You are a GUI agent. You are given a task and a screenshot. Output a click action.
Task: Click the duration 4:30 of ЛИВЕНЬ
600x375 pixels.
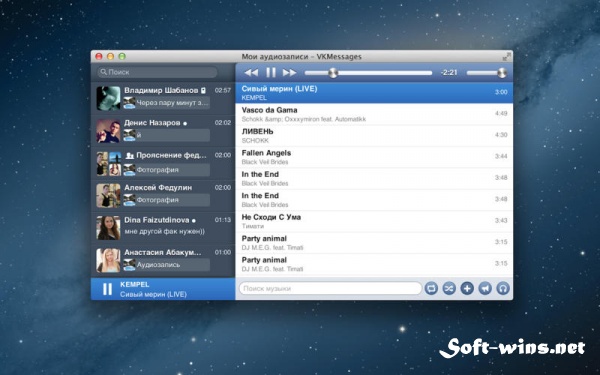coord(501,135)
